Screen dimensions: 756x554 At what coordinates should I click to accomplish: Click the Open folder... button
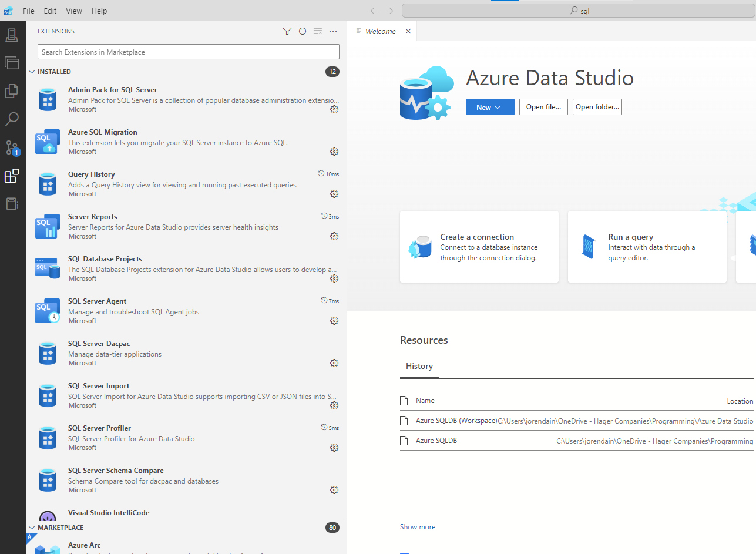[597, 107]
